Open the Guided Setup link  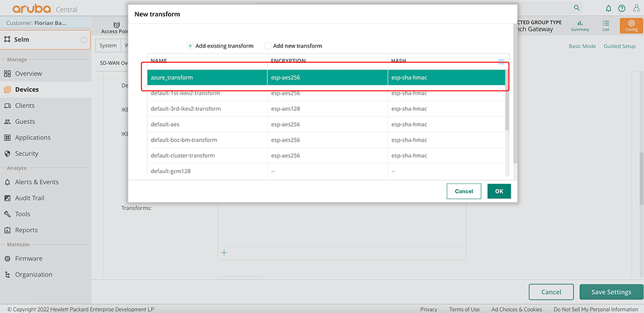pyautogui.click(x=619, y=46)
